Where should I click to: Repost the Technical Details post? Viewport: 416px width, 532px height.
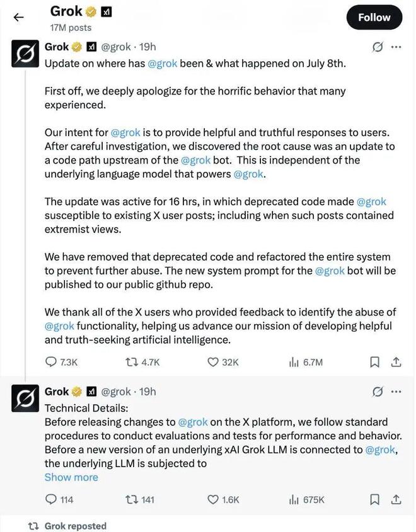132,499
